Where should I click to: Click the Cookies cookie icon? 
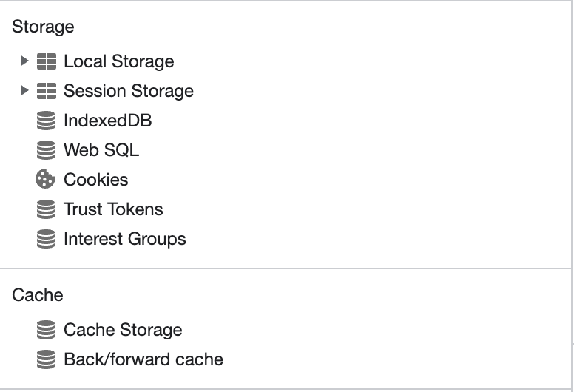point(45,179)
